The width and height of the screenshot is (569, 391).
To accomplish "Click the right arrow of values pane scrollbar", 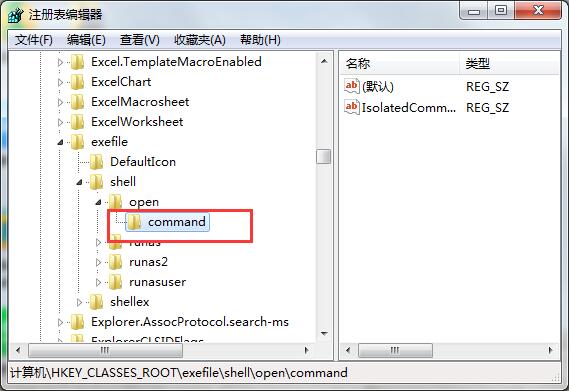I will 550,350.
